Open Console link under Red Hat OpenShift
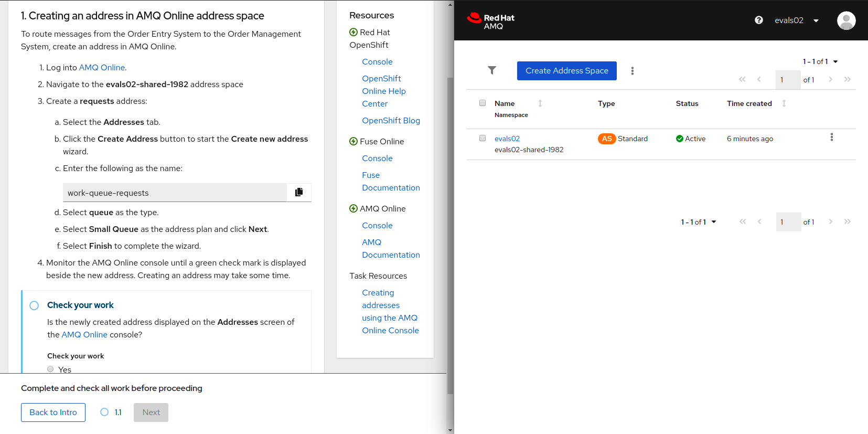The height and width of the screenshot is (434, 868). point(377,61)
